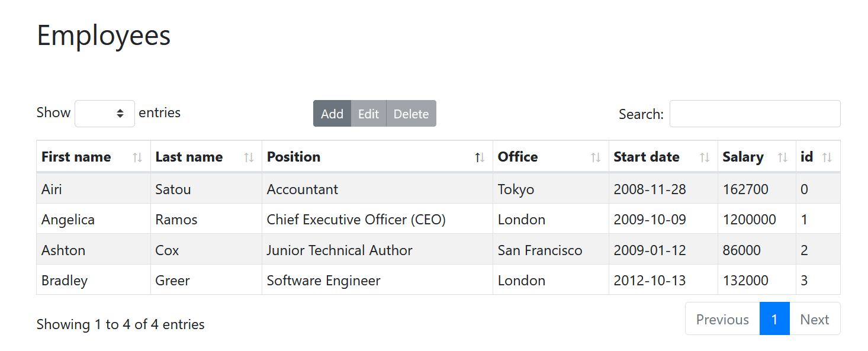Focus the Search input field
This screenshot has width=868, height=351.
754,114
